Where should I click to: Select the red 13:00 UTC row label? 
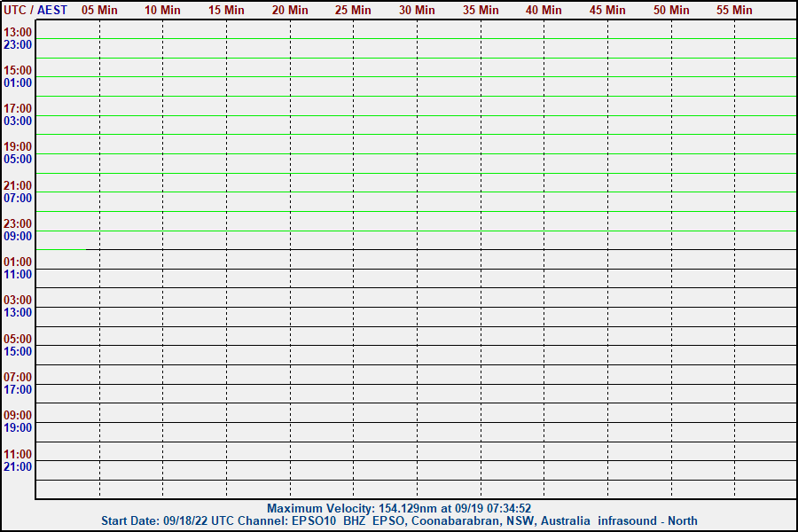18,32
